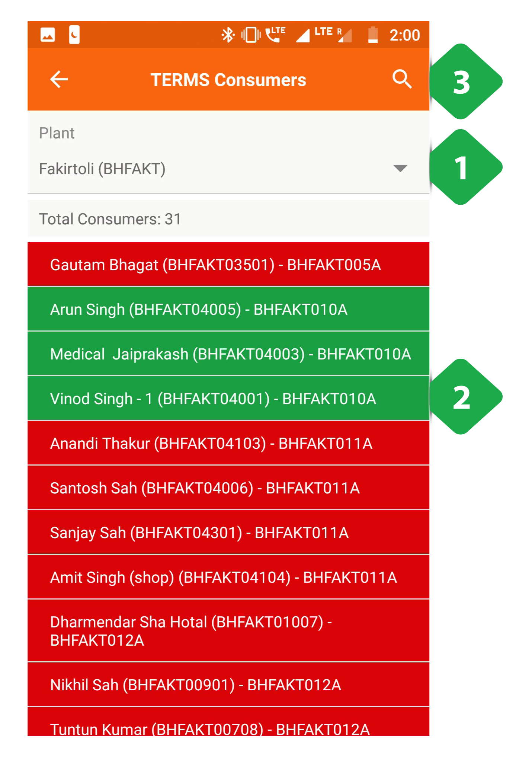Select consumer Arun Singh

pyautogui.click(x=228, y=309)
